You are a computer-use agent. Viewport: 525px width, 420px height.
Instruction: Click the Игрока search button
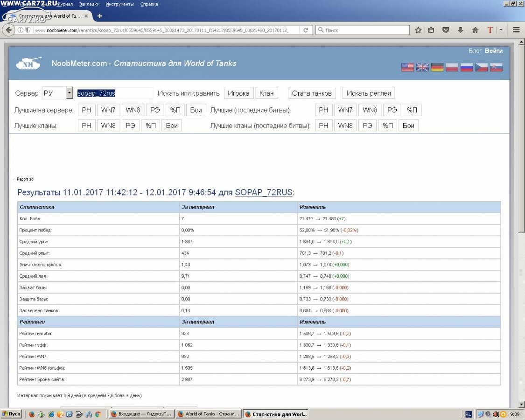(x=238, y=93)
